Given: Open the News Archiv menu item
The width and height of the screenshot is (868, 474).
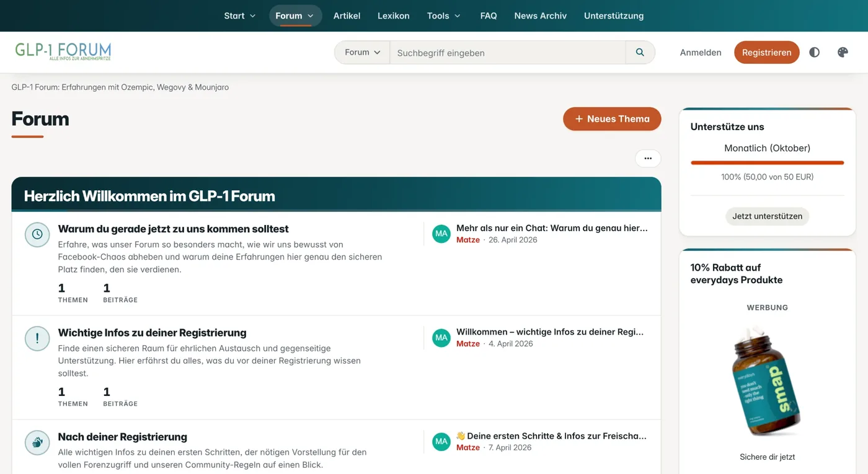Looking at the screenshot, I should 541,16.
